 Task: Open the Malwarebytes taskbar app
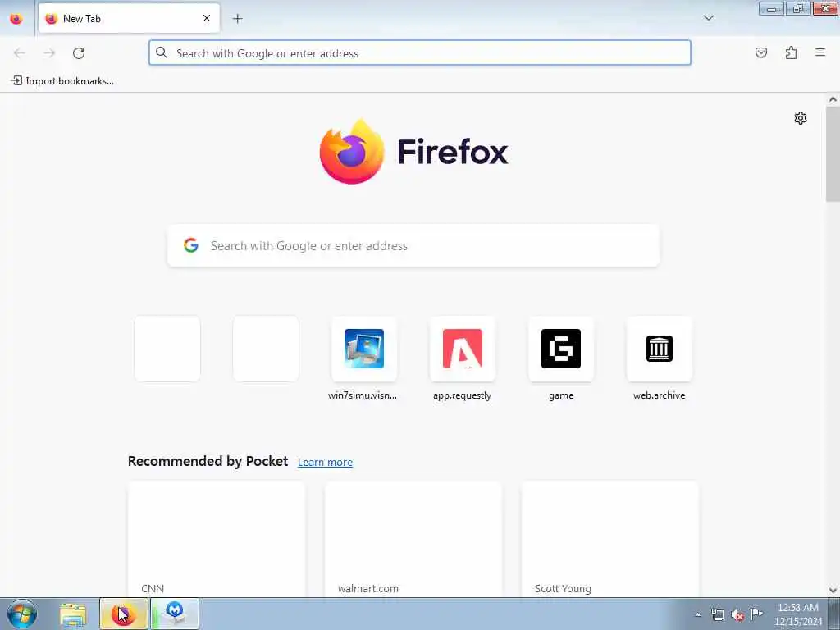(175, 614)
